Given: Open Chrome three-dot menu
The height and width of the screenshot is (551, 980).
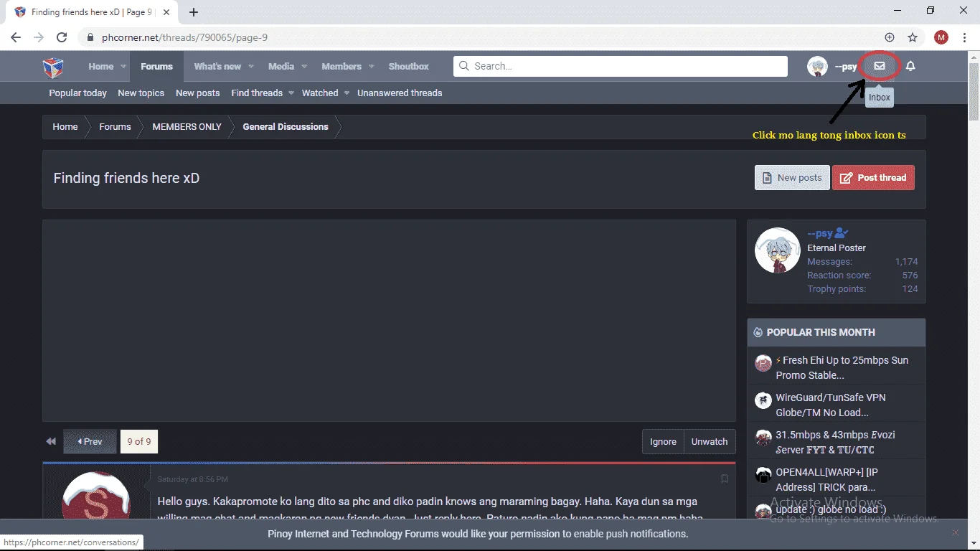Looking at the screenshot, I should [965, 37].
